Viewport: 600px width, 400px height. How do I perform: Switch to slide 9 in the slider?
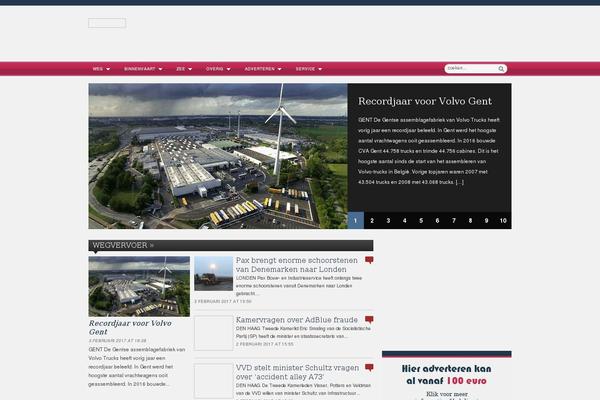coord(486,220)
